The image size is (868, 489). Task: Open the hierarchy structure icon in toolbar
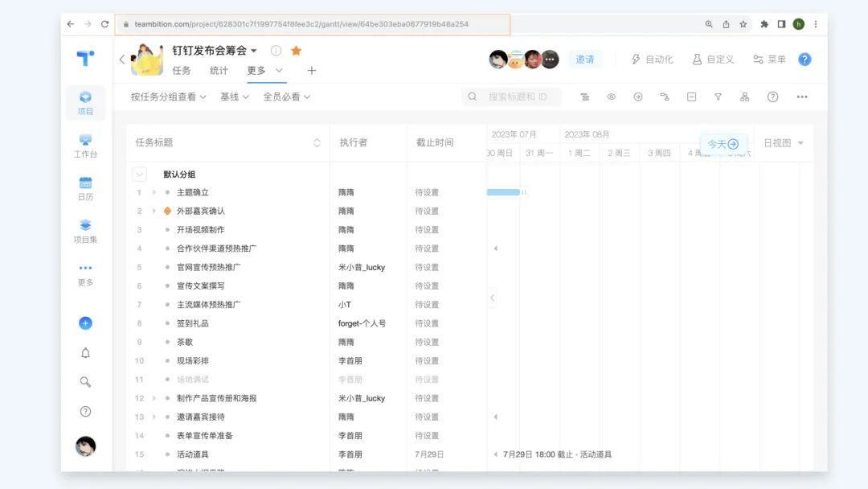click(x=744, y=97)
